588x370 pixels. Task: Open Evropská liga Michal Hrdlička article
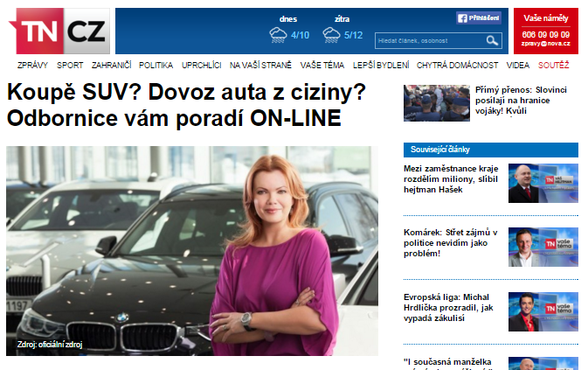click(x=448, y=308)
